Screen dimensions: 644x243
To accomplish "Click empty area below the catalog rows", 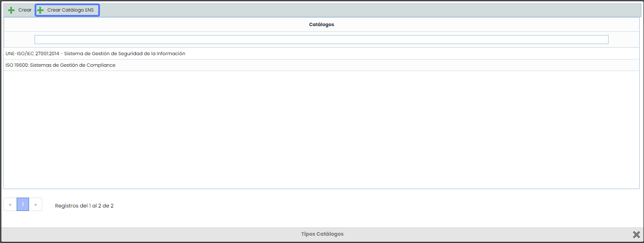I will [x=321, y=128].
